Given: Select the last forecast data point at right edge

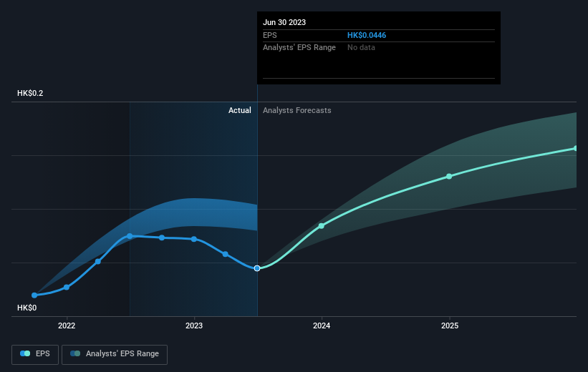Looking at the screenshot, I should pyautogui.click(x=576, y=148).
